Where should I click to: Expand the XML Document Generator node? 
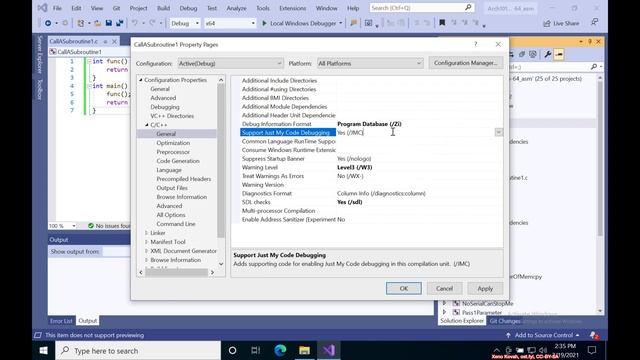tap(147, 251)
